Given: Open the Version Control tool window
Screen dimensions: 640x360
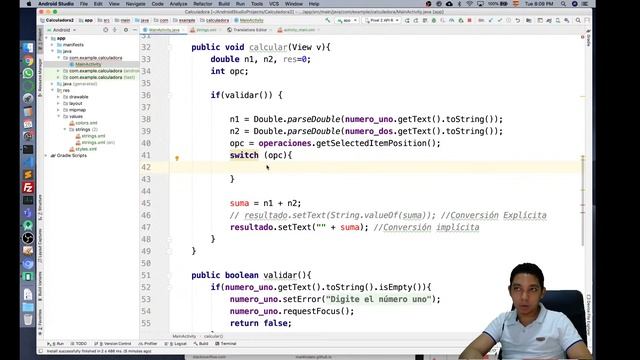Looking at the screenshot, I should point(113,344).
